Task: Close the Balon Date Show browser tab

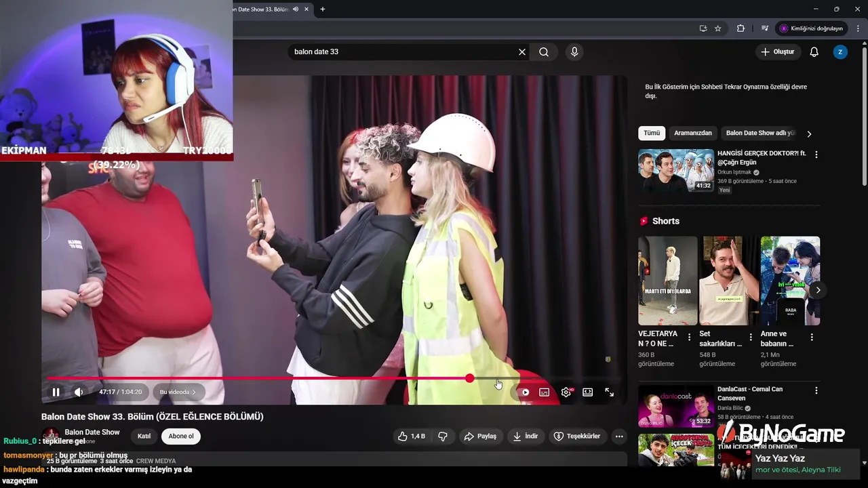Action: point(307,9)
